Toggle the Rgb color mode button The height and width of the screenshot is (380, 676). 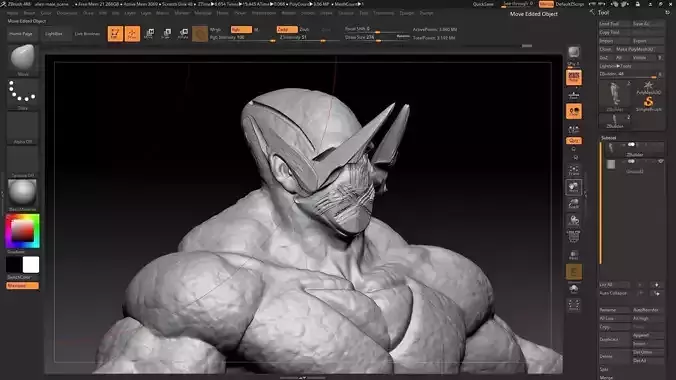click(x=241, y=29)
